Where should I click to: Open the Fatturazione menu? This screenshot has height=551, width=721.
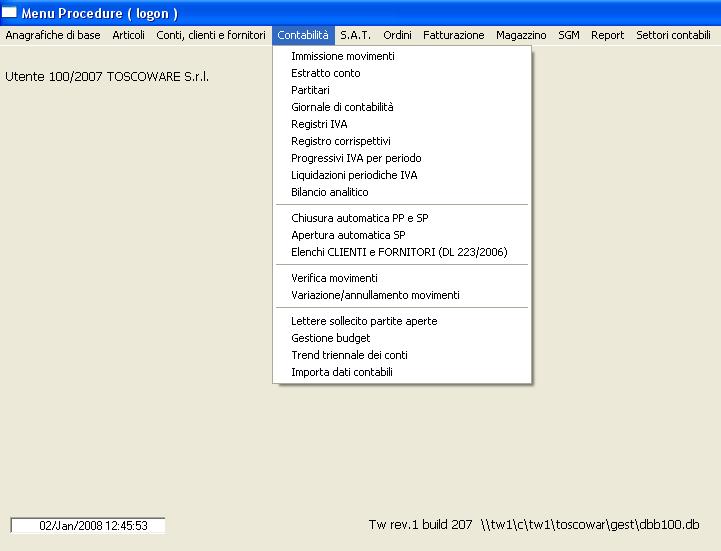454,35
